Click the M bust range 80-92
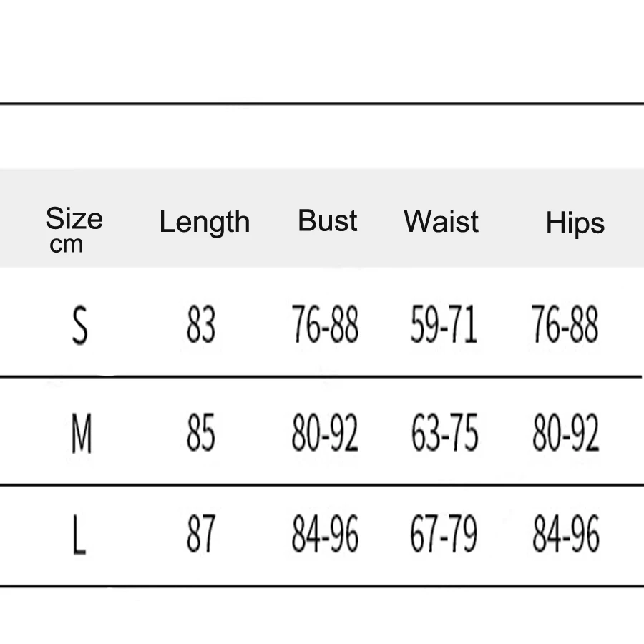 coord(325,432)
